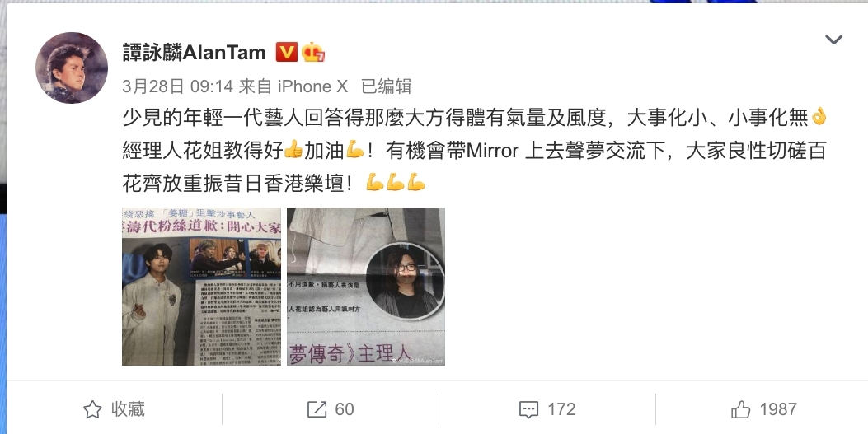Click the crown membership badge icon
The width and height of the screenshot is (868, 434).
[312, 53]
